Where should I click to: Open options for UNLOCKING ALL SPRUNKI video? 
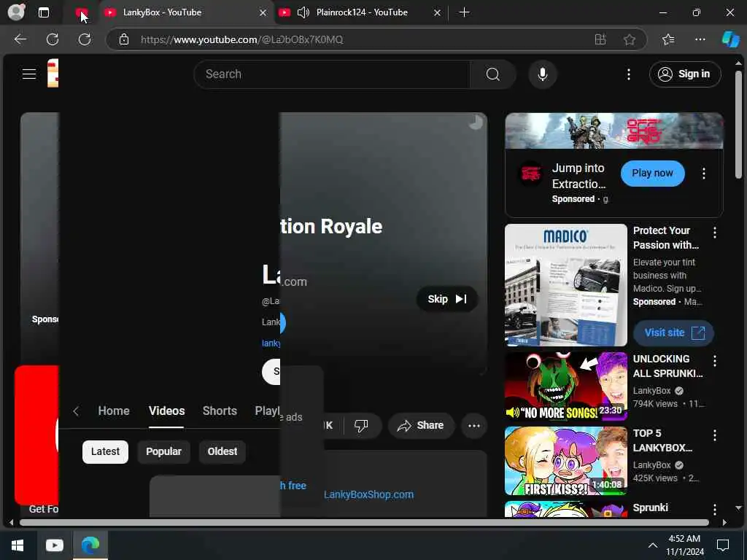pyautogui.click(x=715, y=361)
